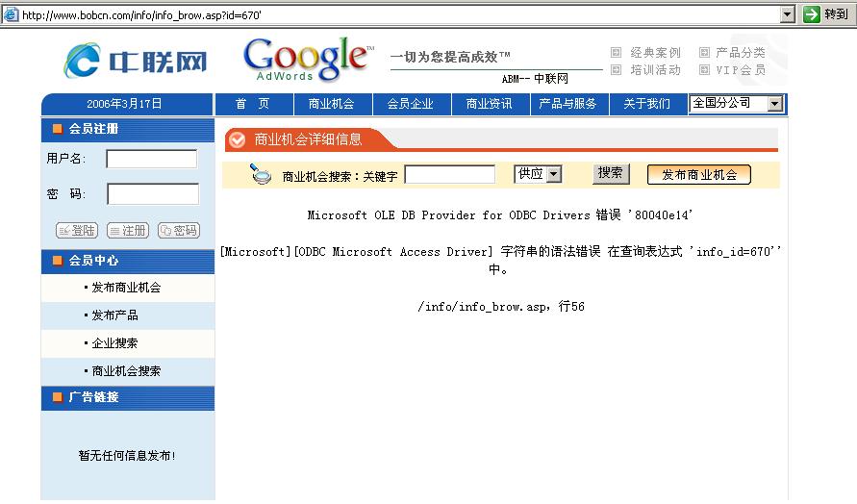Open 发布商业机会 in member center
This screenshot has height=504, width=857.
click(x=126, y=288)
